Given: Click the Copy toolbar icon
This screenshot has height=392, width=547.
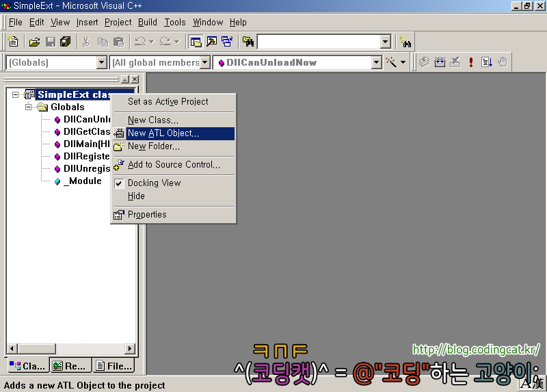Looking at the screenshot, I should 103,42.
